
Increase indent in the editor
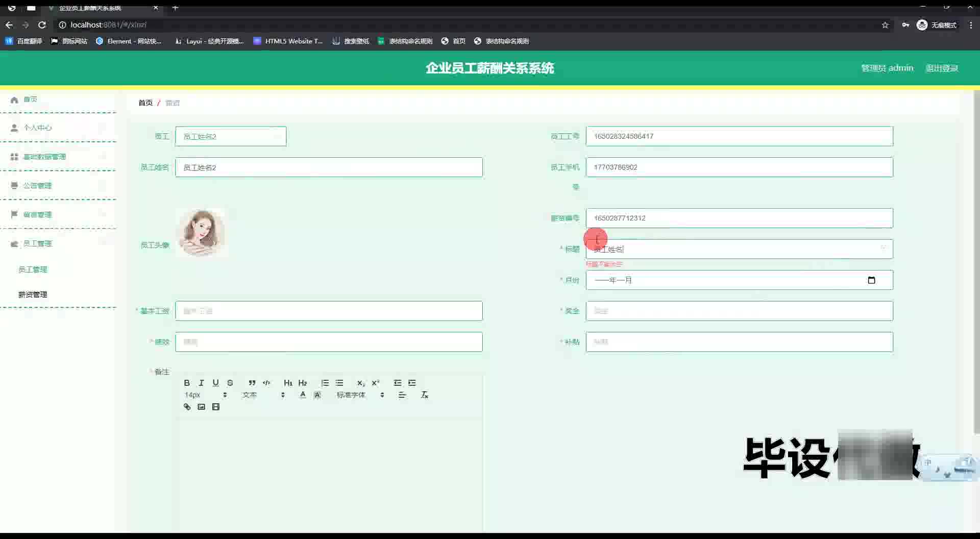tap(412, 383)
